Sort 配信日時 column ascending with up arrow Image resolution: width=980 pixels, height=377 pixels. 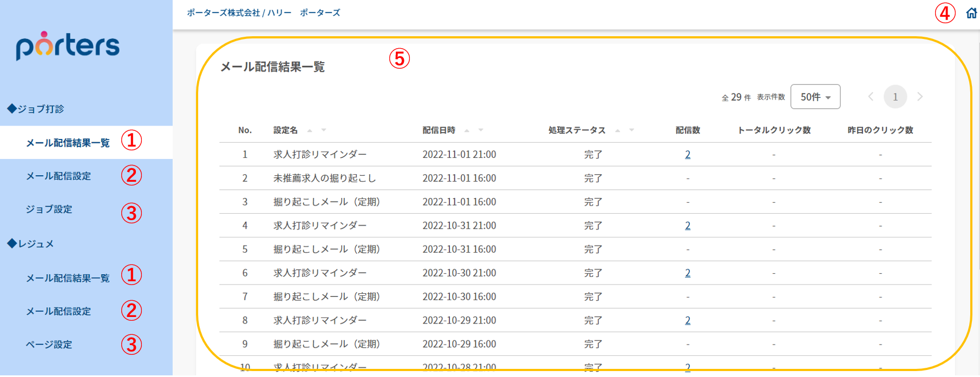click(467, 130)
